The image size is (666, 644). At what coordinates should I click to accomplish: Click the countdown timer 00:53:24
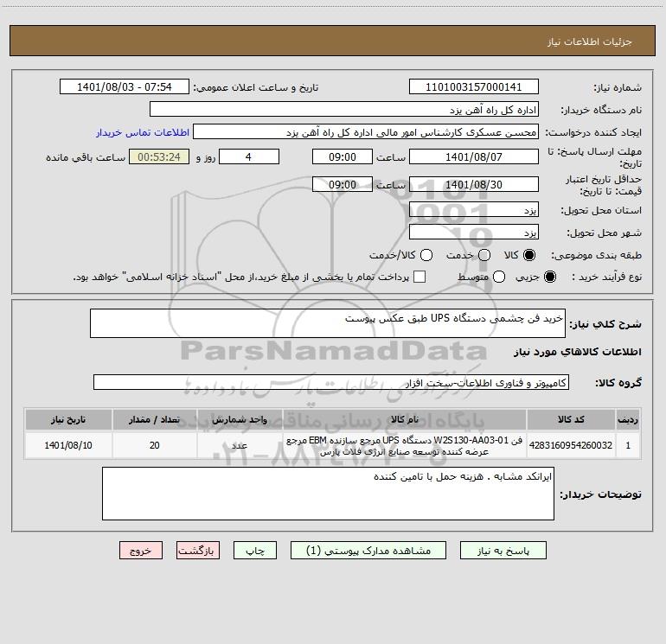click(159, 156)
